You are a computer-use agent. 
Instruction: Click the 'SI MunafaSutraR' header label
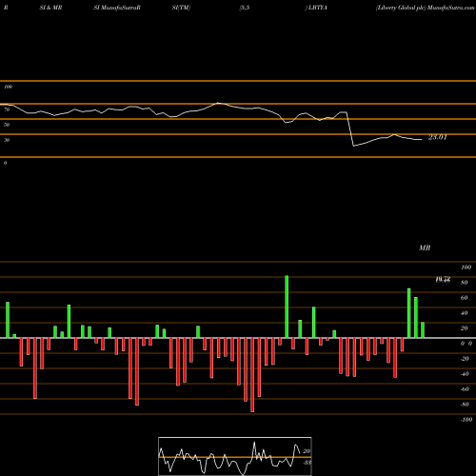pos(117,8)
